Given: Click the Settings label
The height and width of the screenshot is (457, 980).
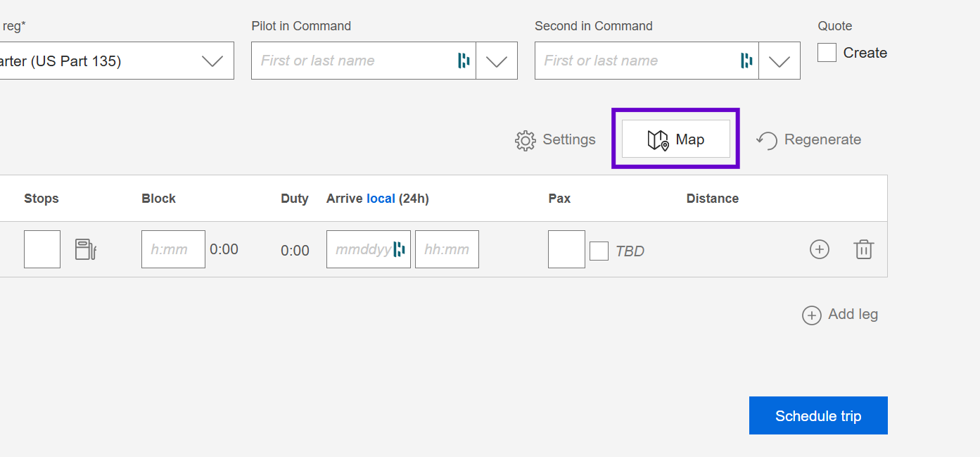Looking at the screenshot, I should click(569, 139).
